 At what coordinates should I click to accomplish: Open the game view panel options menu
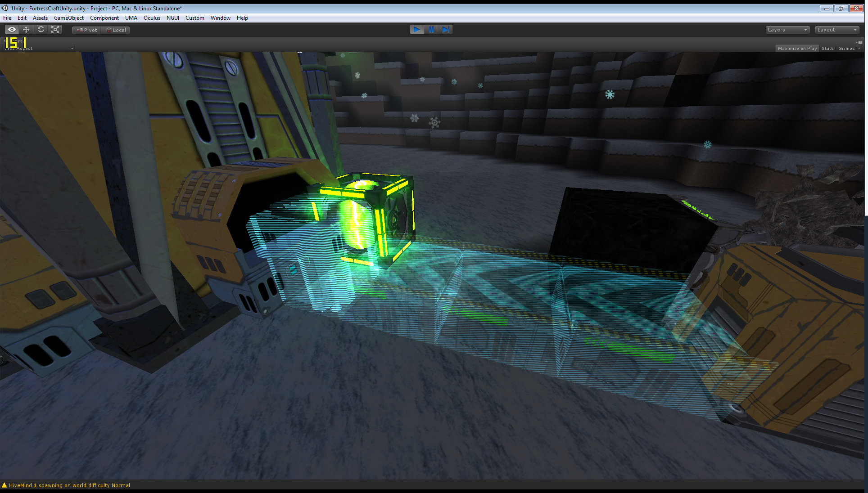point(859,42)
